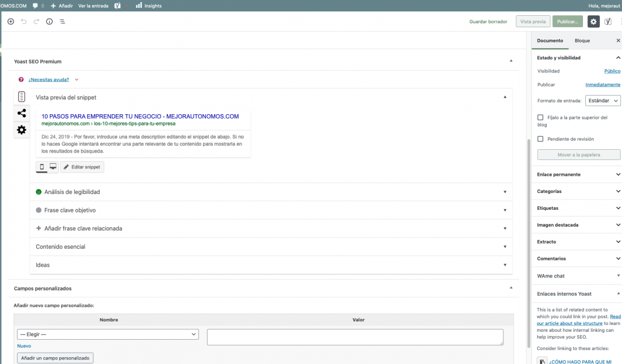Redo the editor change
The image size is (622, 364).
pyautogui.click(x=37, y=21)
